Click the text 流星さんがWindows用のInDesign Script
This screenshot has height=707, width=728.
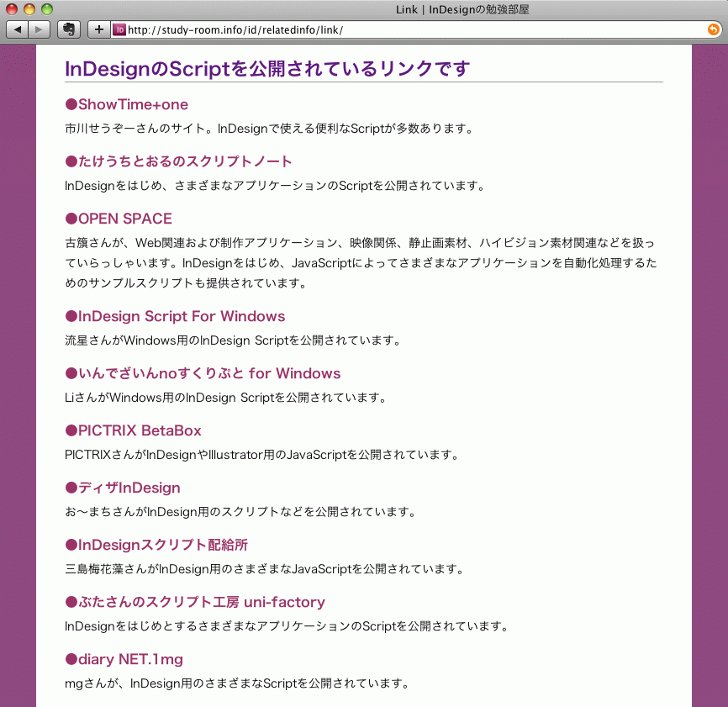pos(233,340)
